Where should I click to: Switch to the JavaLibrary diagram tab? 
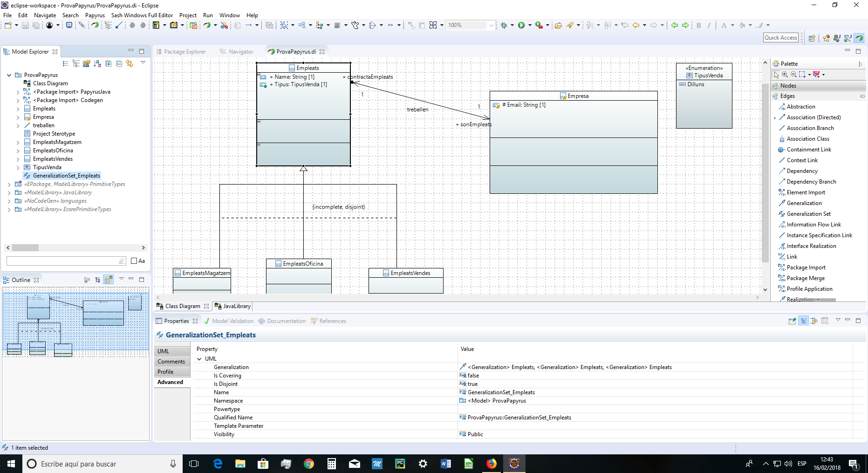[x=232, y=306]
